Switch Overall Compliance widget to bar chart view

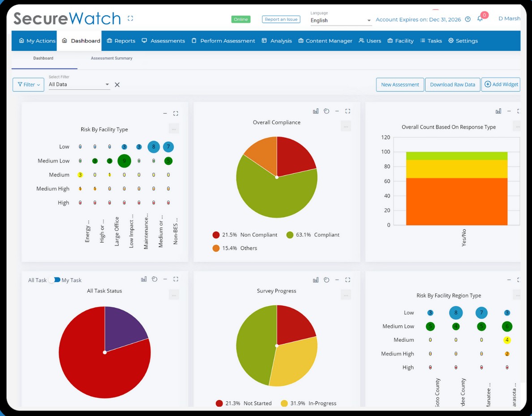(x=316, y=111)
